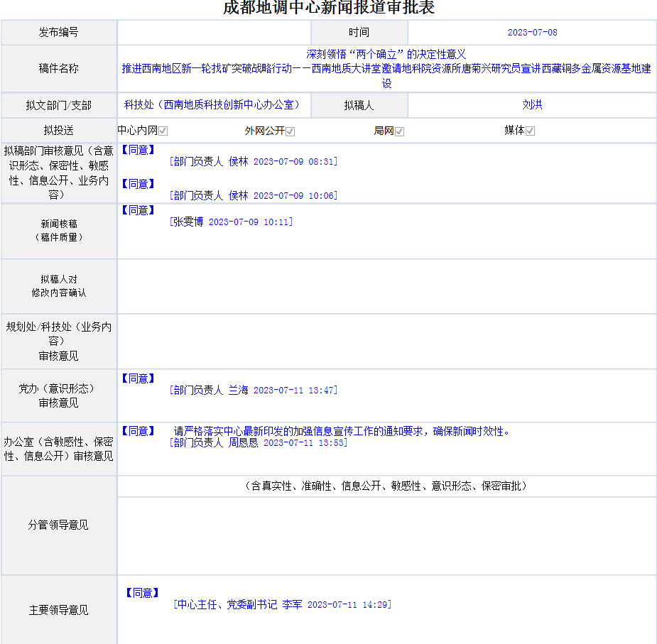Click the 拟投送 label cell
Viewport: 657px width, 644px height.
(x=59, y=131)
